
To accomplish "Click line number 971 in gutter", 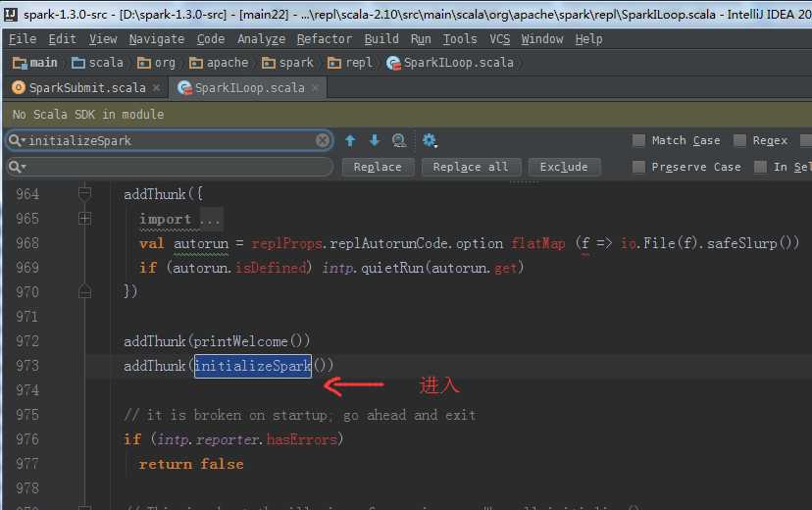I will click(x=26, y=317).
